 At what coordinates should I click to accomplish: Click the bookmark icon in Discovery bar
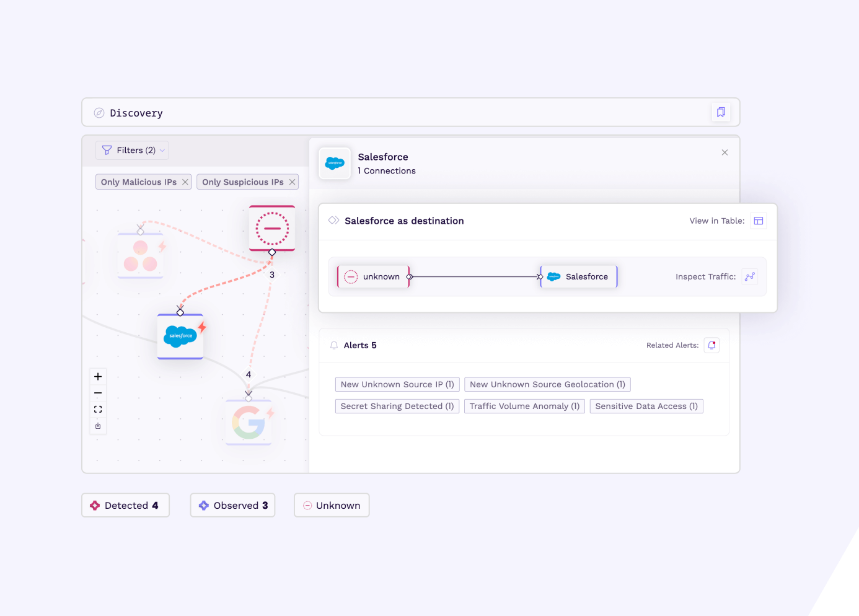721,112
